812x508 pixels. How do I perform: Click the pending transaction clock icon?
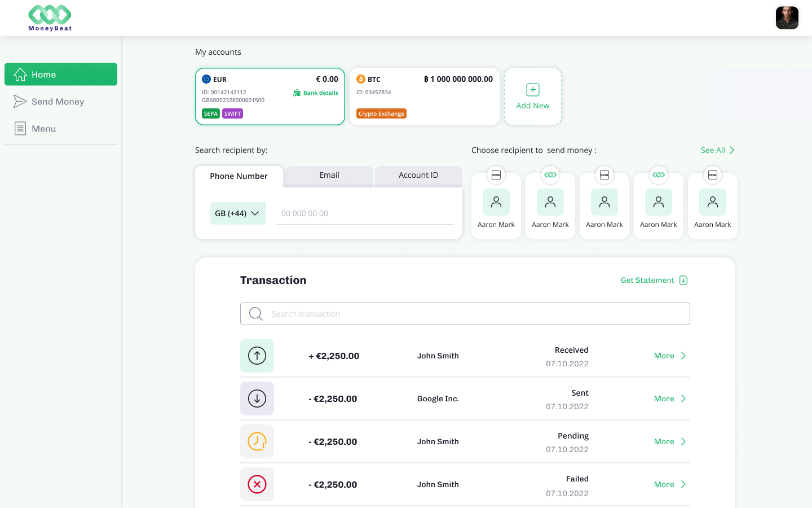(257, 441)
